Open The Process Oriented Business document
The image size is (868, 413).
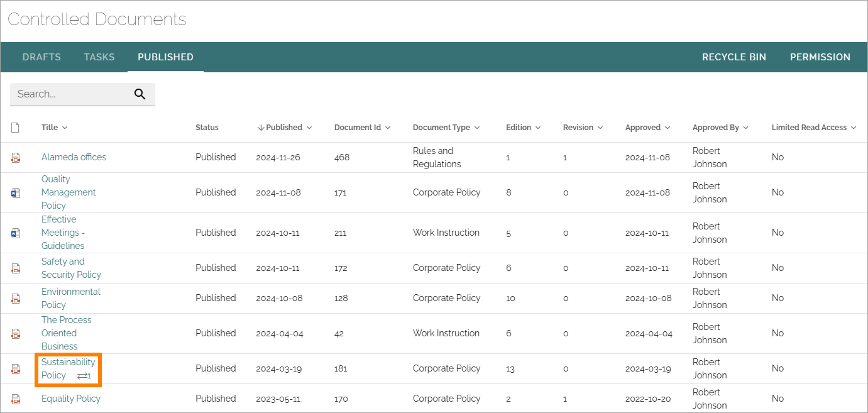(x=67, y=333)
